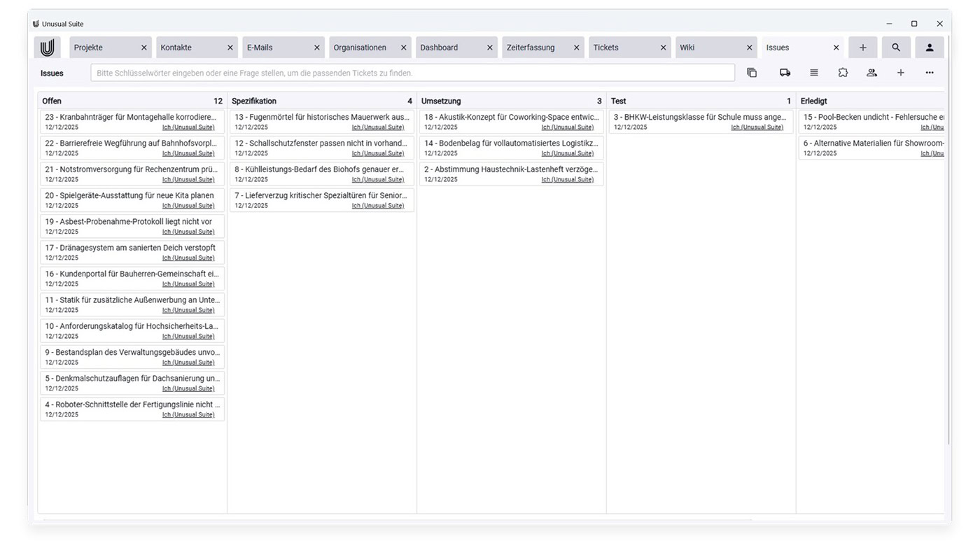Close the E-Mails tab
980x548 pixels.
click(316, 48)
